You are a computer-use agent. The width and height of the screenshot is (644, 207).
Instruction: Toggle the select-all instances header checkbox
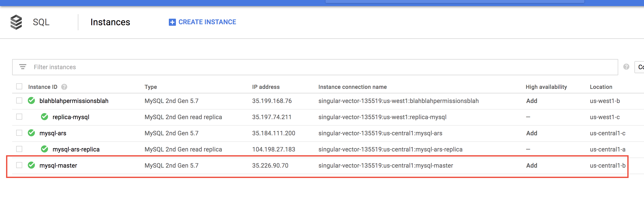(x=19, y=87)
